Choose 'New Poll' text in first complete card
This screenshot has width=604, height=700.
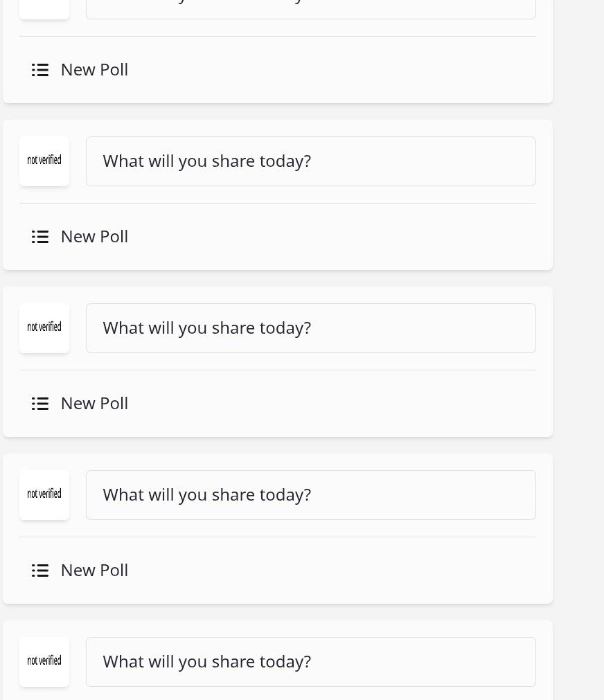pos(94,237)
